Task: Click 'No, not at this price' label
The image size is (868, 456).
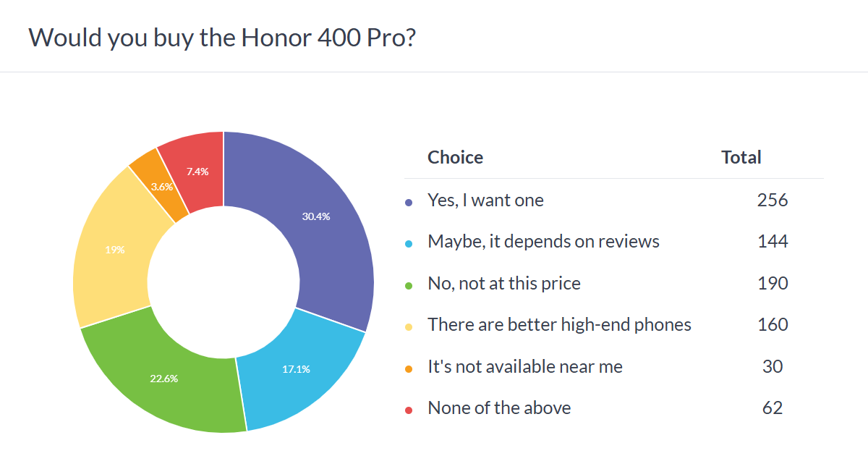Action: pos(504,284)
